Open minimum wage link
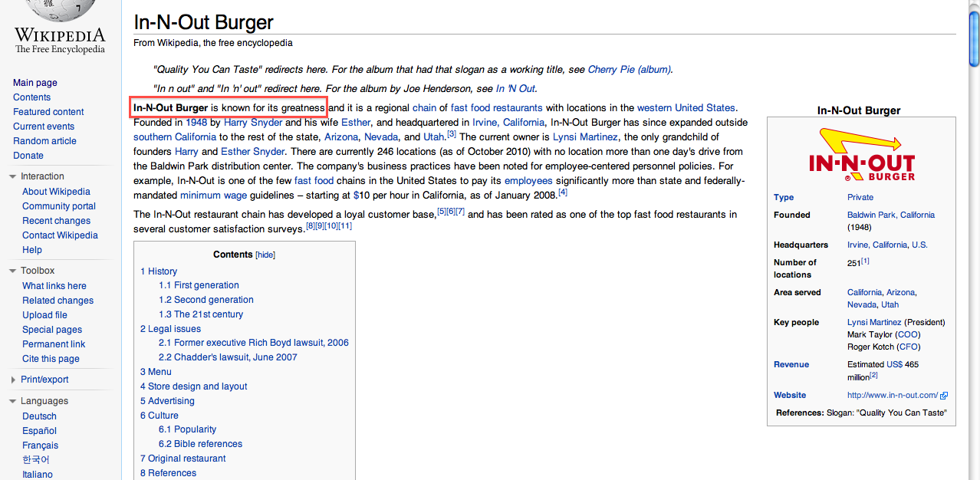 click(x=214, y=196)
